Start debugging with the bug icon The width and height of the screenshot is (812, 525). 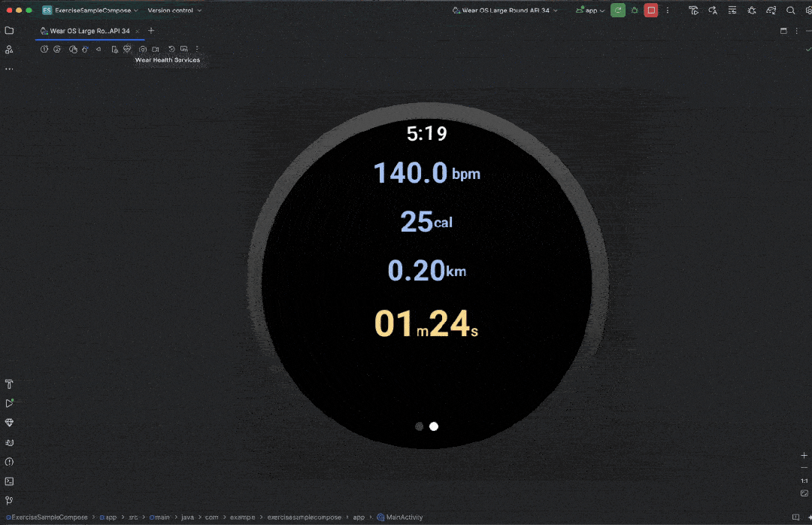pos(635,11)
